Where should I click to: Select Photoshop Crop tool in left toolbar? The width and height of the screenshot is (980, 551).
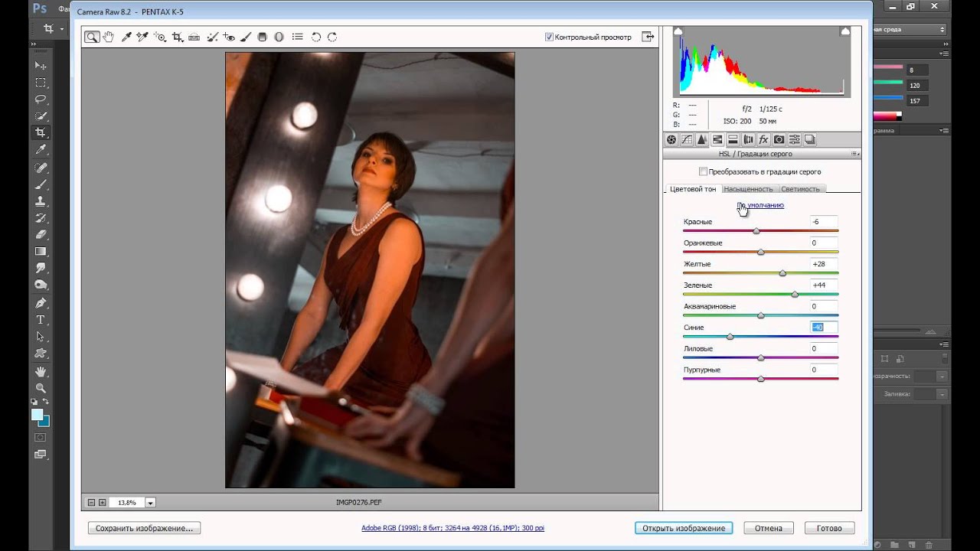click(41, 132)
